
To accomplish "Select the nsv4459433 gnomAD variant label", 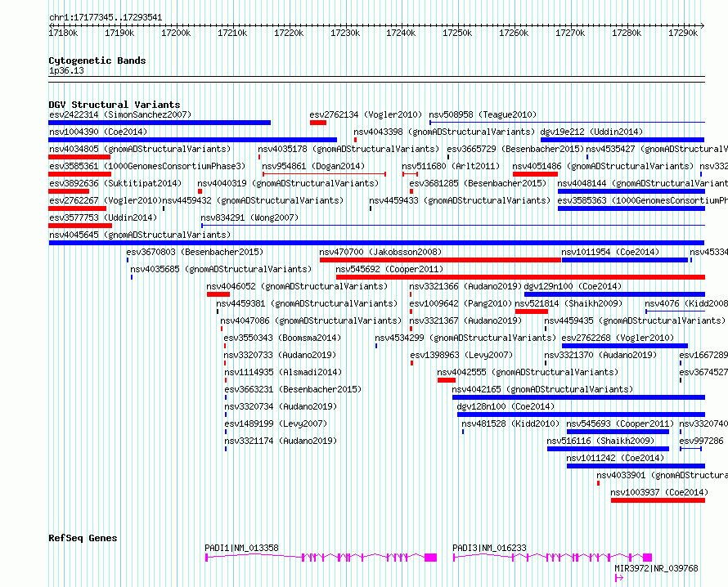I will 460,200.
